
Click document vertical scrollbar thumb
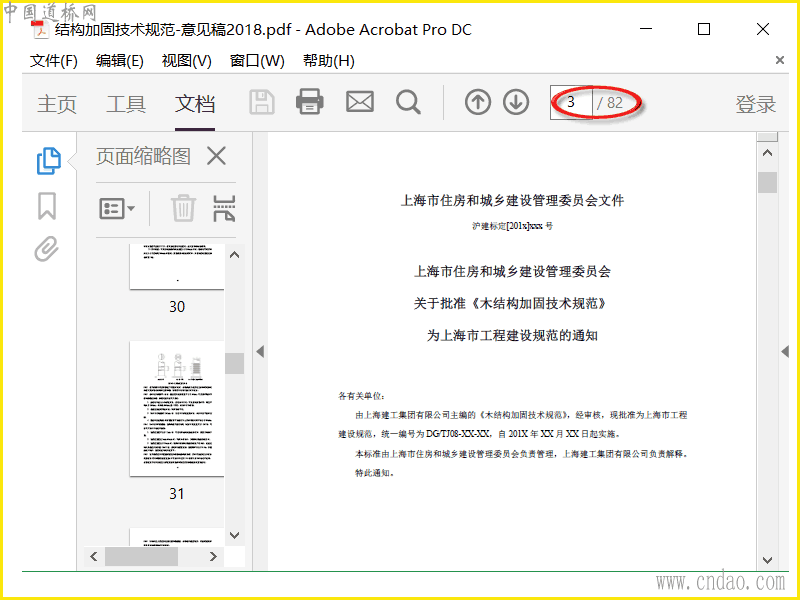pos(767,183)
